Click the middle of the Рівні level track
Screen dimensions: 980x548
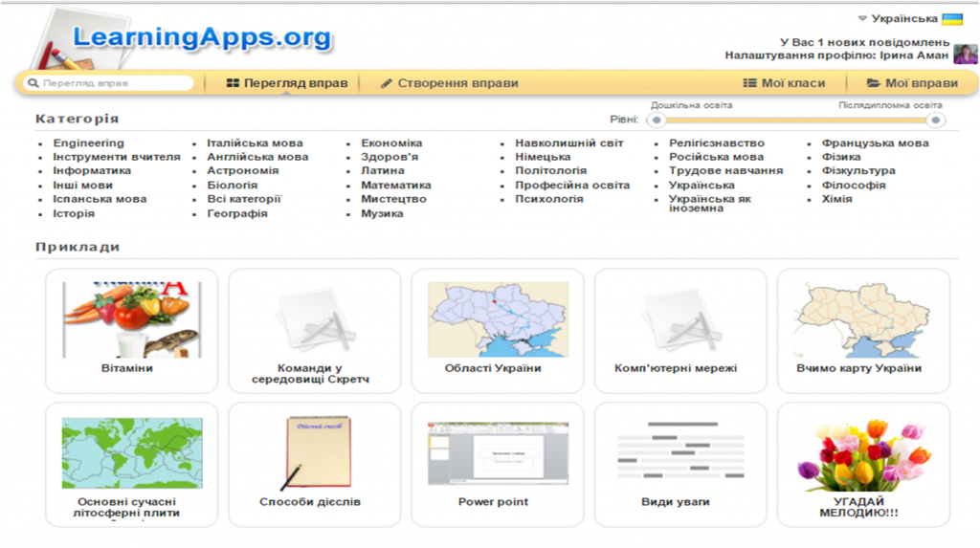pyautogui.click(x=795, y=120)
